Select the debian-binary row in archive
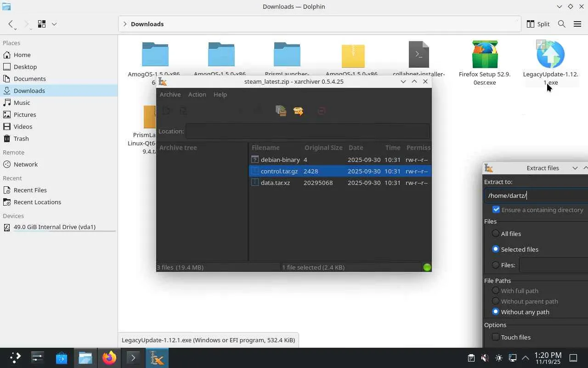The image size is (588, 368). pyautogui.click(x=340, y=160)
